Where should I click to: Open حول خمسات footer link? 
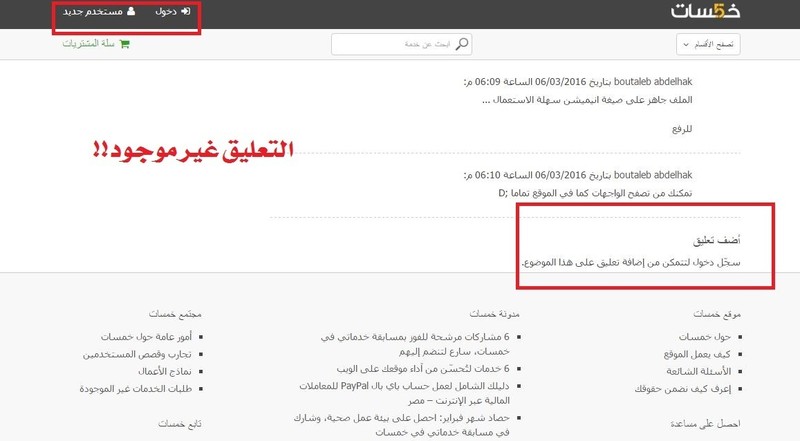(705, 337)
